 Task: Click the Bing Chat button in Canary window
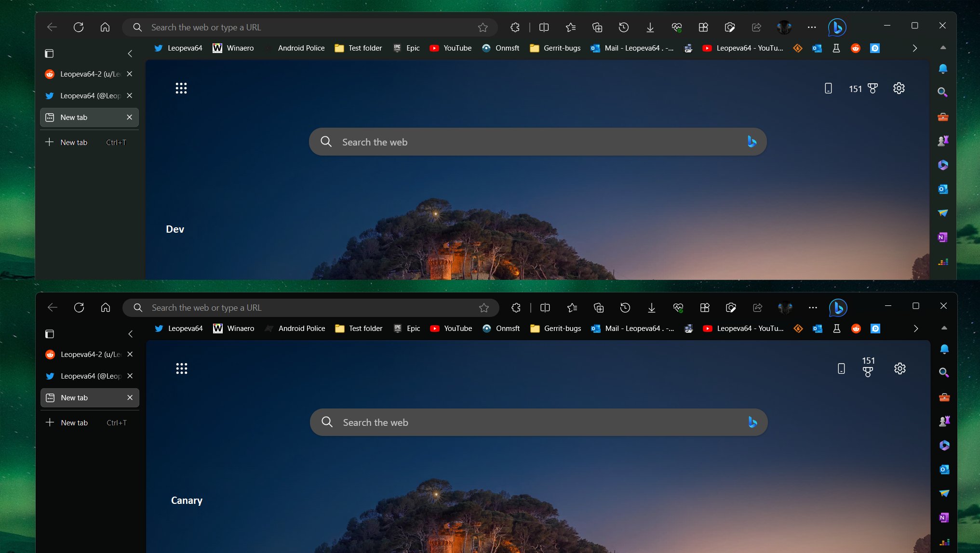(838, 308)
